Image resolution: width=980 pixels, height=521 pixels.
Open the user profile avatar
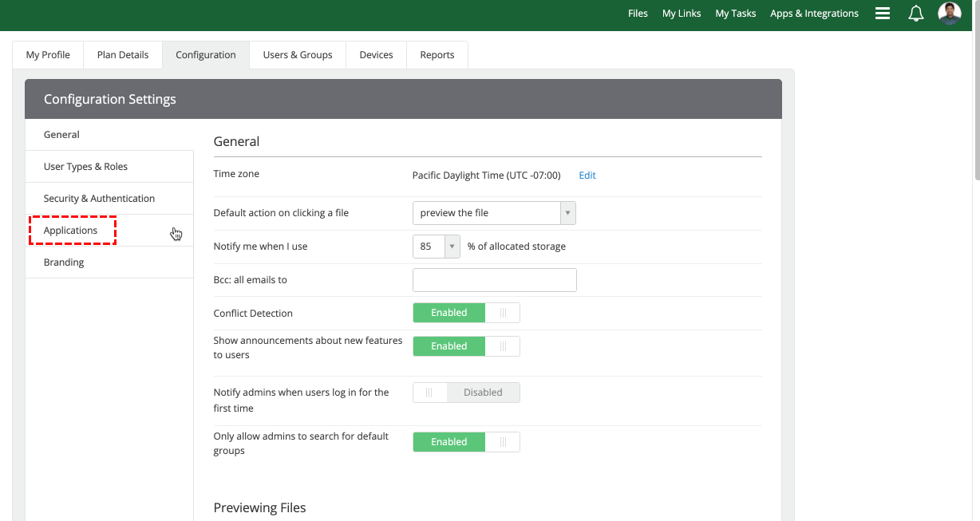(x=949, y=14)
